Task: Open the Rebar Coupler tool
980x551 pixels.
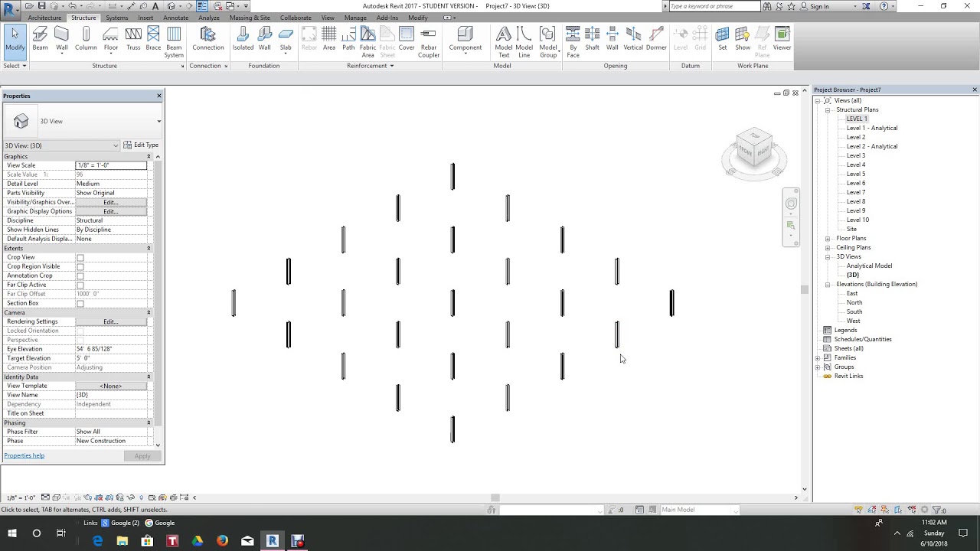Action: point(429,43)
